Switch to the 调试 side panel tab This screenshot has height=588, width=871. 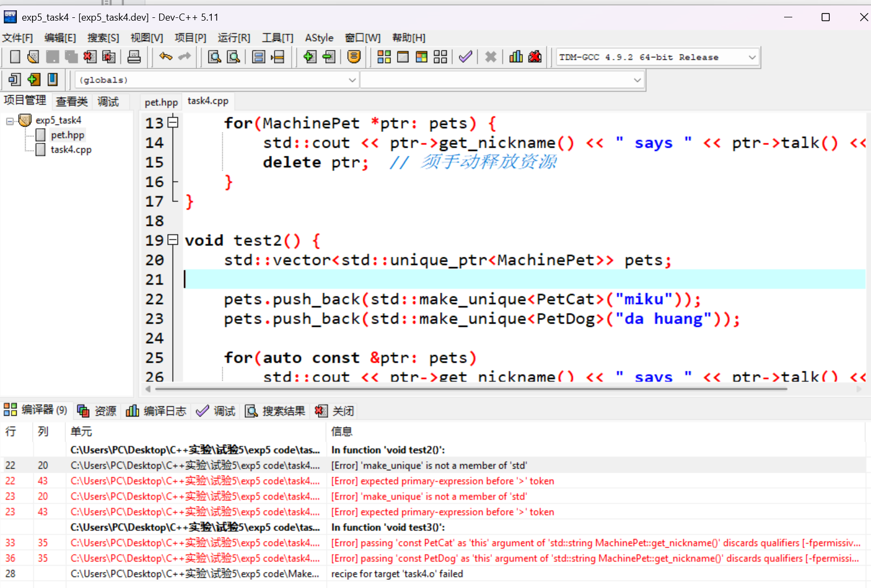point(108,102)
